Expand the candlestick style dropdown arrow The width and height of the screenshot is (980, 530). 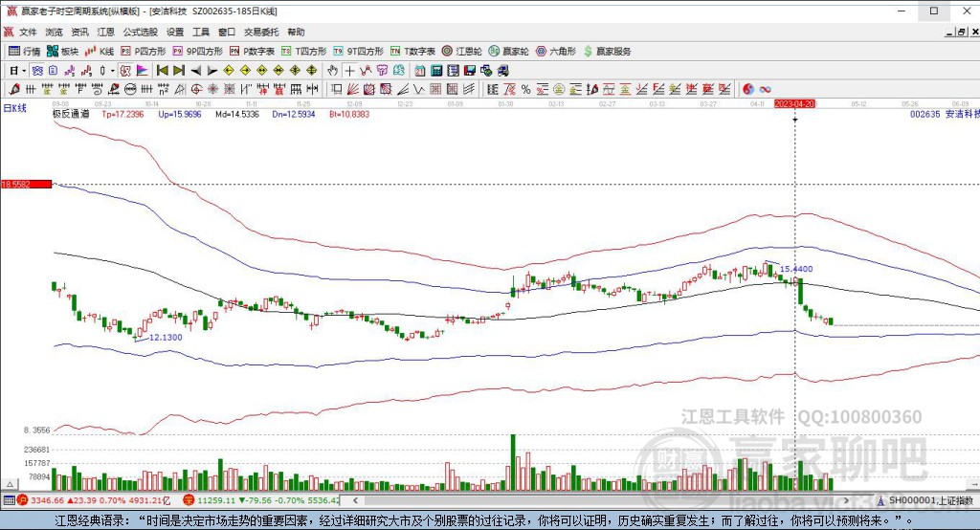tap(112, 70)
